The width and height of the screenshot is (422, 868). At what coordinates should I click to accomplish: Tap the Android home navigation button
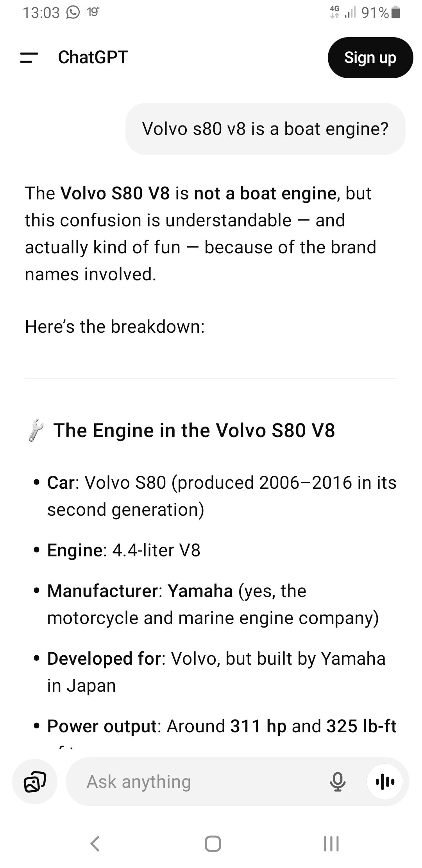[213, 843]
